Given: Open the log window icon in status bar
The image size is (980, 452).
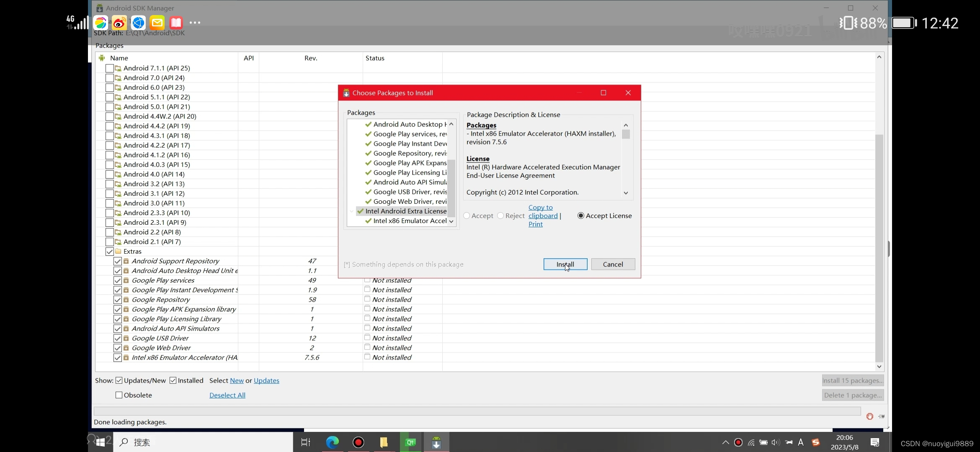Looking at the screenshot, I should 881,416.
